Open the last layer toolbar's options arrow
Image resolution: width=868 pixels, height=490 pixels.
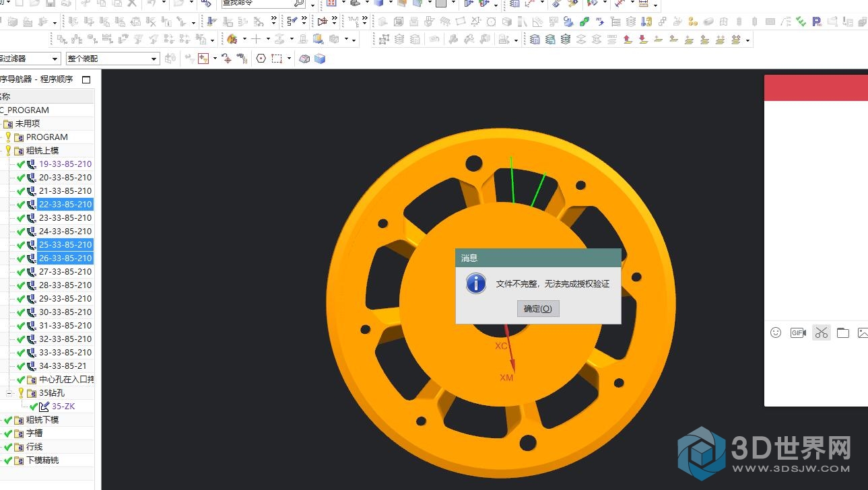748,40
